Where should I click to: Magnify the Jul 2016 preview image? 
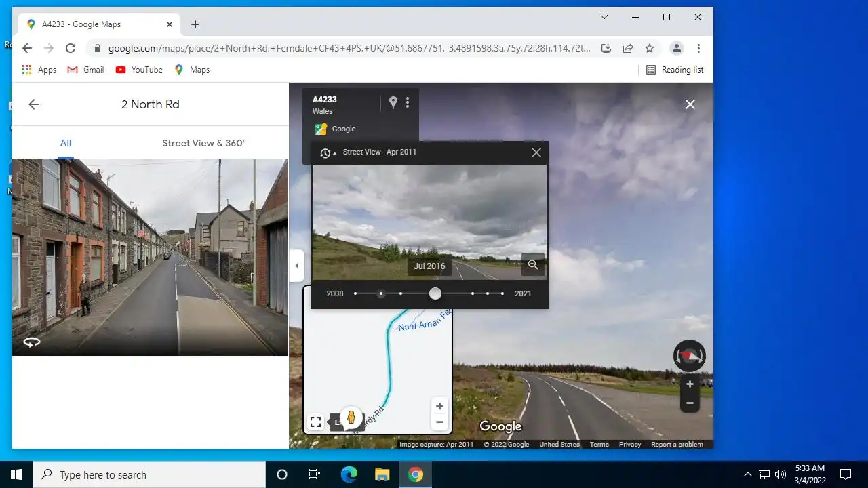[x=533, y=265]
